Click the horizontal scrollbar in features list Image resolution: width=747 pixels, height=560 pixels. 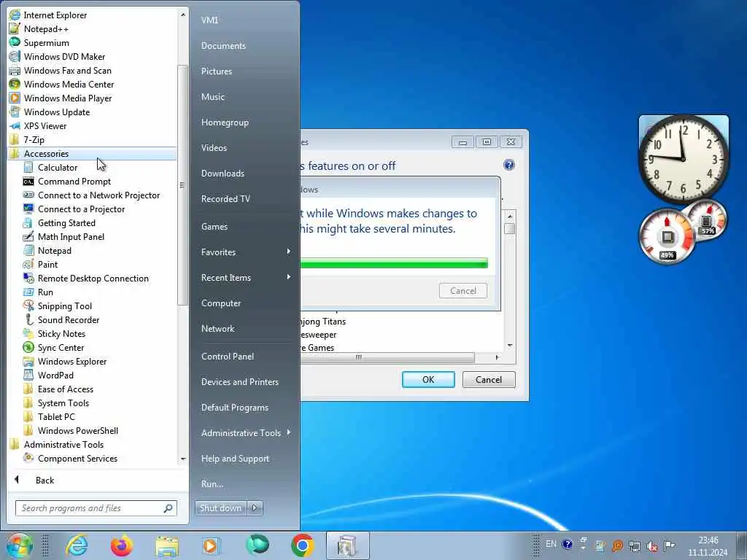pyautogui.click(x=388, y=357)
